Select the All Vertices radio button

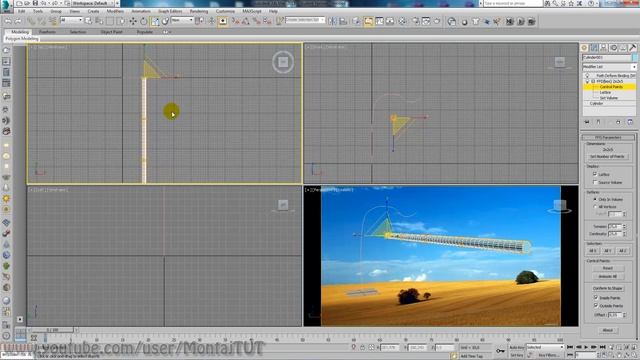coord(595,207)
